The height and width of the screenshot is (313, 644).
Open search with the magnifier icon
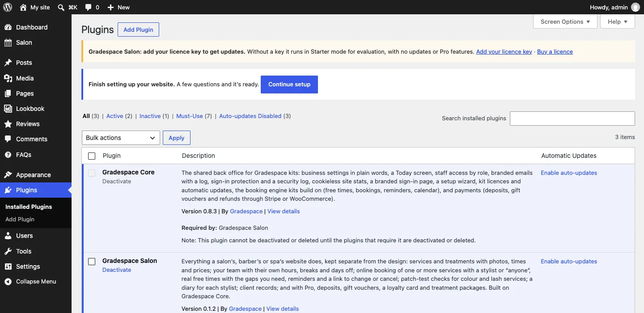coord(61,7)
